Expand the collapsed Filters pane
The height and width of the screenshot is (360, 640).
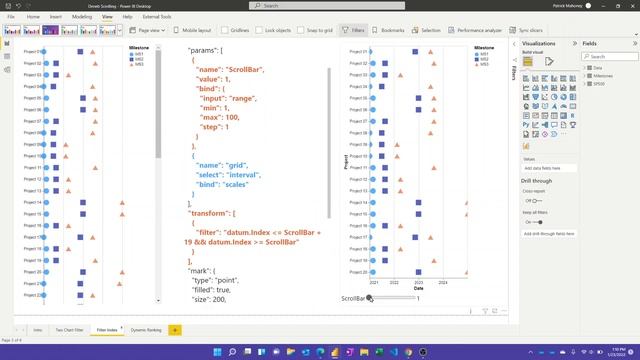pyautogui.click(x=514, y=44)
